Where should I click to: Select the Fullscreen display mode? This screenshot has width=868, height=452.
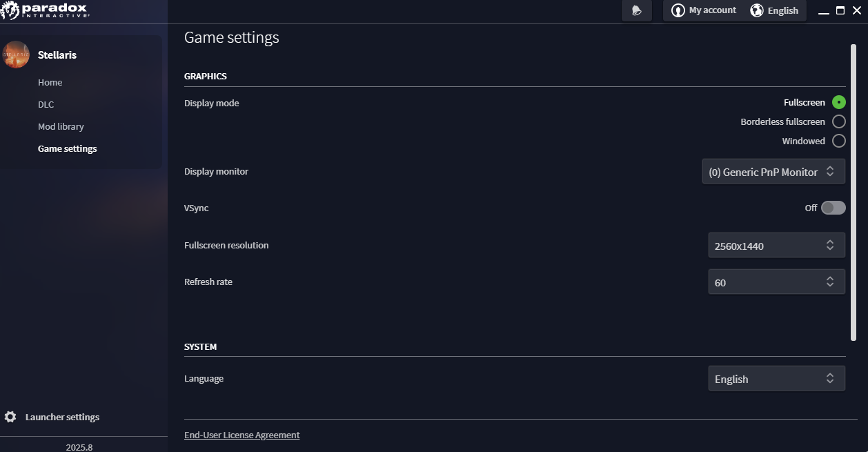[x=838, y=102]
